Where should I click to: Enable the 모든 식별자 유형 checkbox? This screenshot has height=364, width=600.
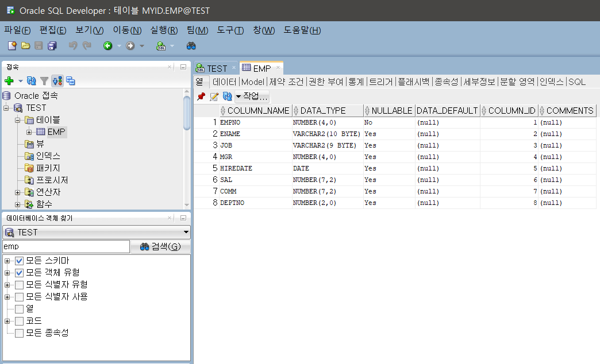coord(19,285)
